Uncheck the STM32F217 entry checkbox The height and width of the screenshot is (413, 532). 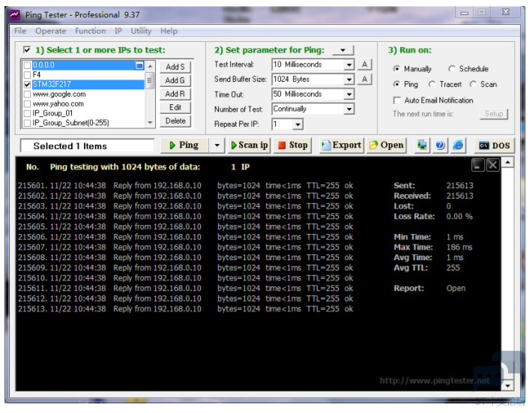coord(28,85)
